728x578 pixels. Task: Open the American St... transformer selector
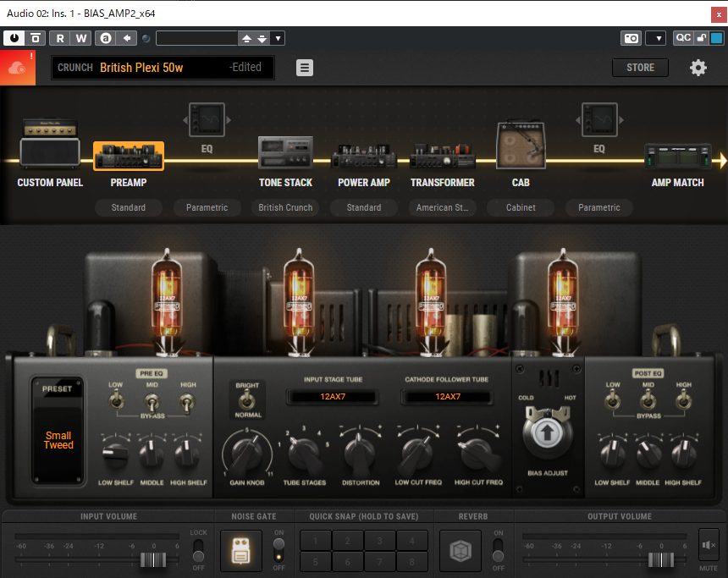tap(443, 207)
